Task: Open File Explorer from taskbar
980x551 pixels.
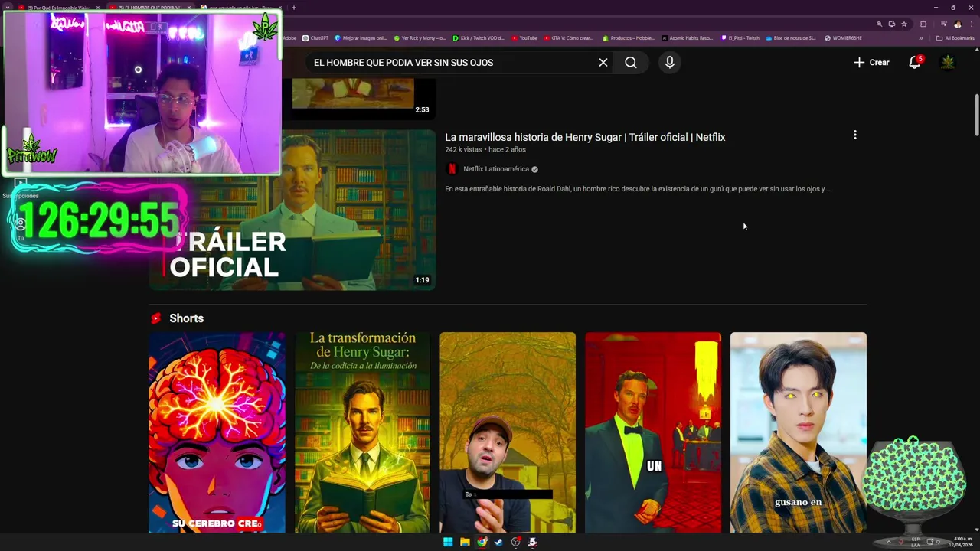Action: [465, 542]
